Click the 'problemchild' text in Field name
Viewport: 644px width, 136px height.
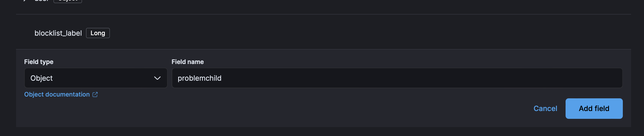199,78
